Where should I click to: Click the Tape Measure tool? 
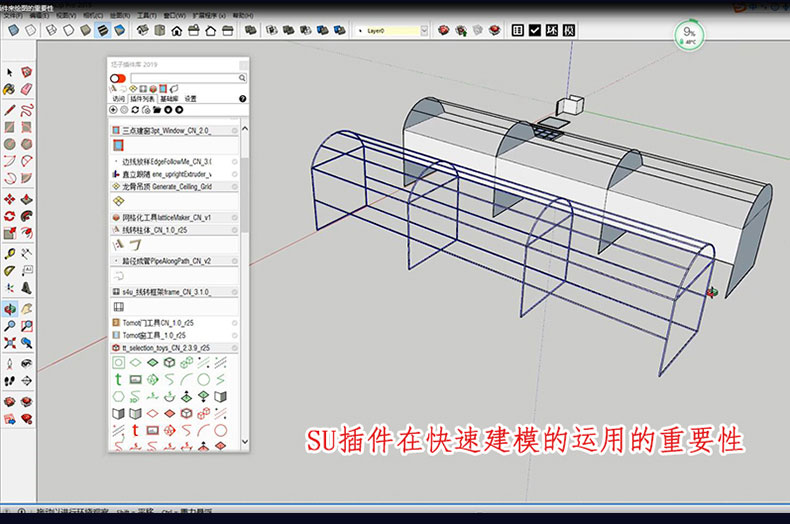click(x=9, y=253)
